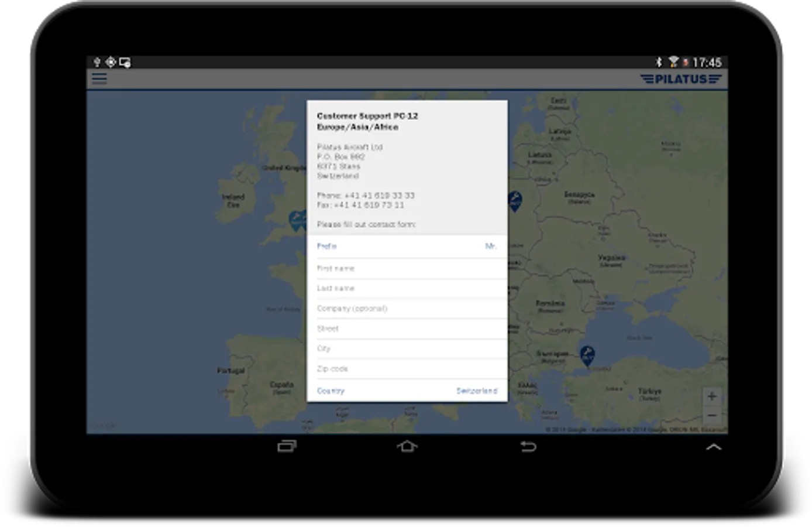Focus the Zip code field

point(407,369)
